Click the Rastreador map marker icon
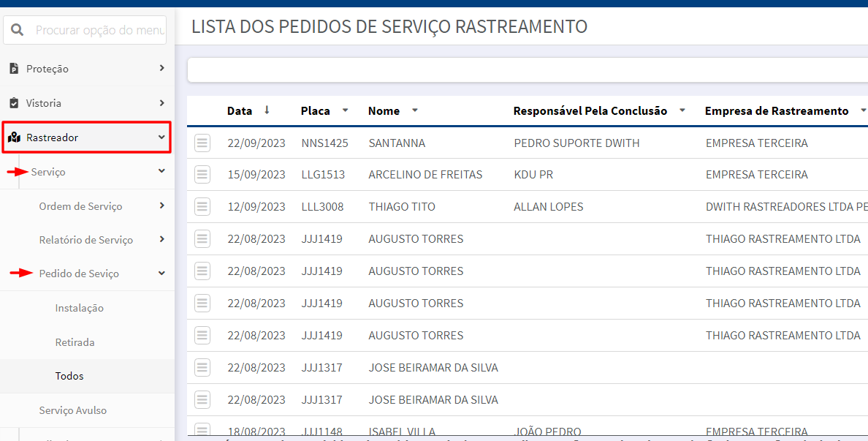The height and width of the screenshot is (441, 868). pos(15,137)
